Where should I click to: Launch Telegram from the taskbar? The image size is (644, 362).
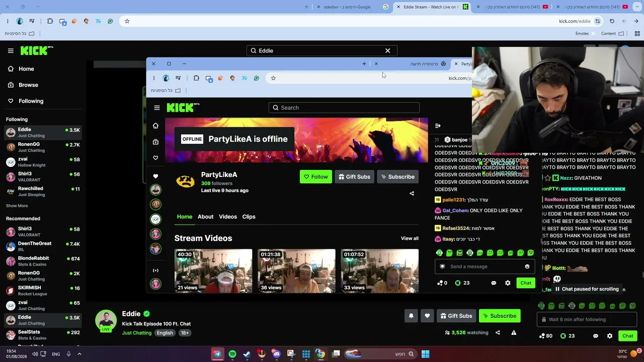[x=217, y=354]
